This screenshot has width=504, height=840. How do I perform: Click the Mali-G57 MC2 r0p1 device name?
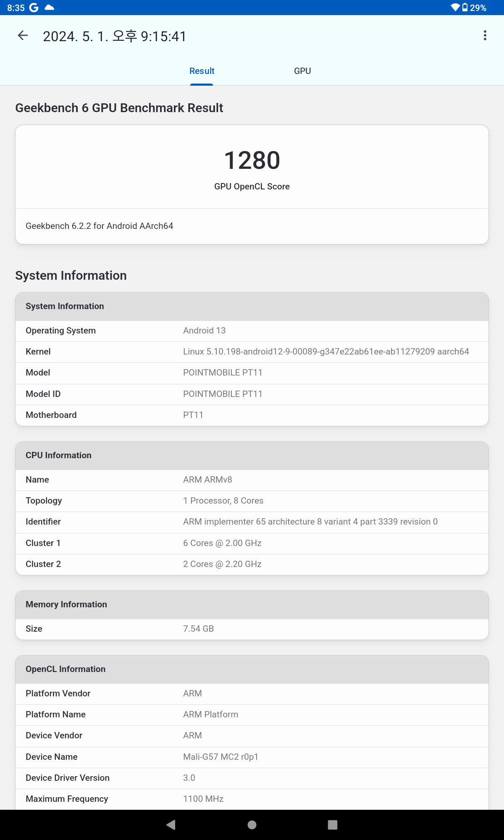tap(220, 757)
